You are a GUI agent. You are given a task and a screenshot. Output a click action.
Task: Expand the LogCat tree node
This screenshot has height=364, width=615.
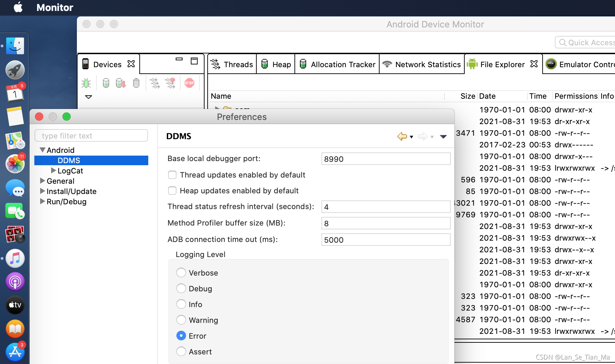(54, 170)
